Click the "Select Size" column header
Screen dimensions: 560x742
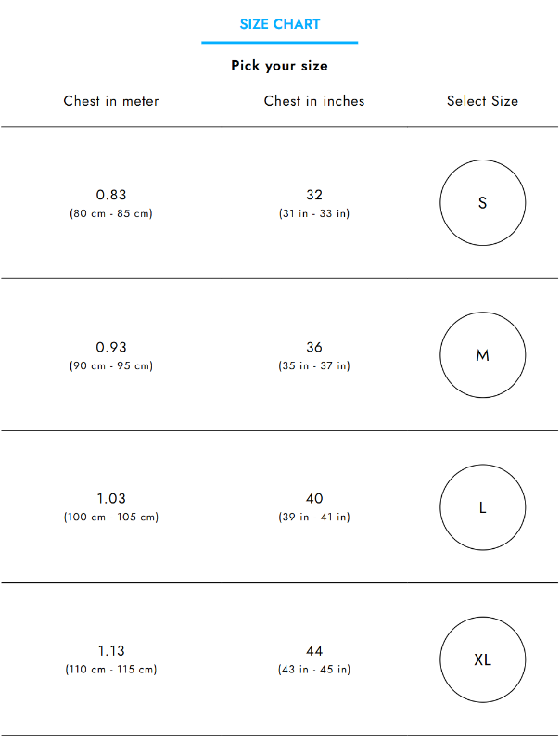click(x=482, y=101)
